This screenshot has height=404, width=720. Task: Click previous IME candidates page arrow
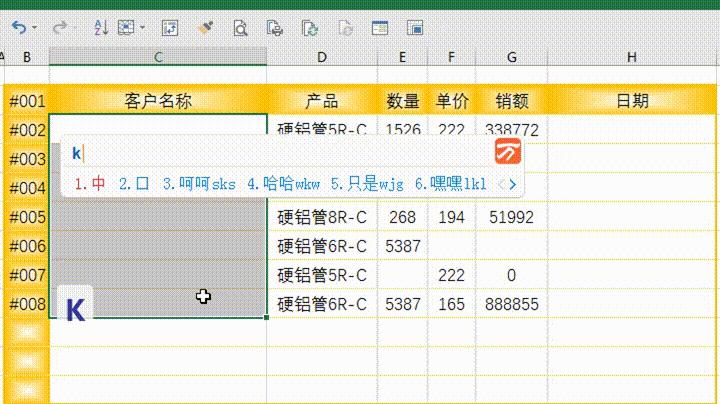(501, 185)
